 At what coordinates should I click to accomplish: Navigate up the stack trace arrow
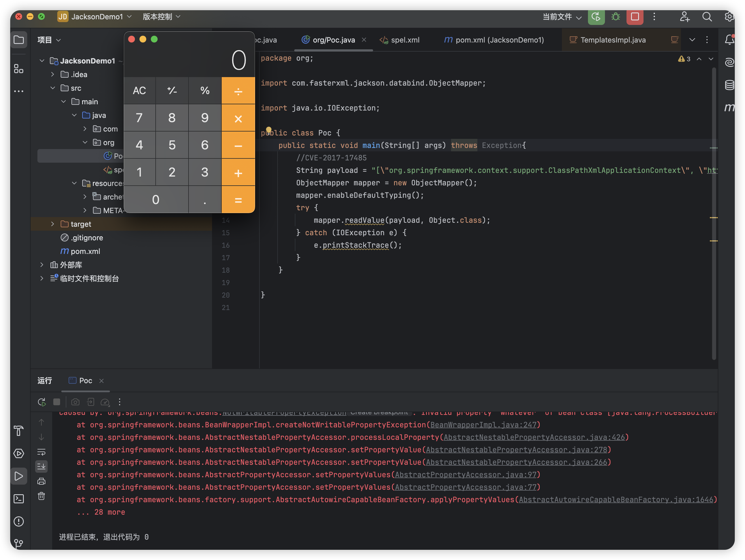(x=41, y=422)
